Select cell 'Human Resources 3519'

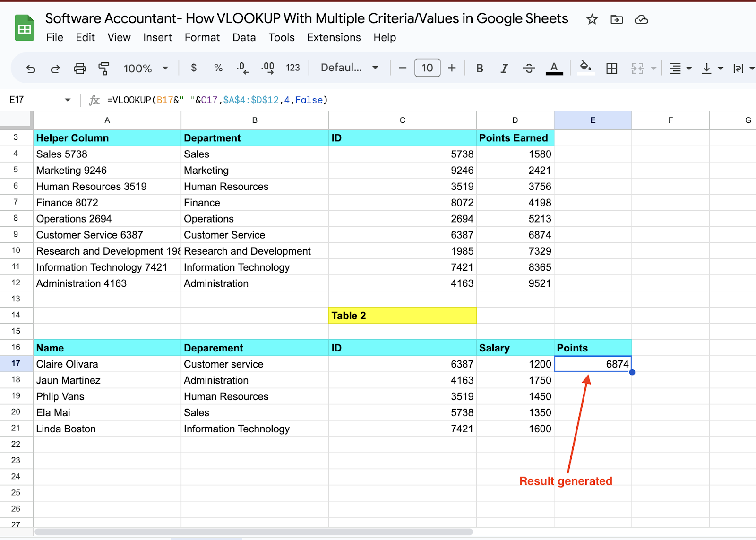107,187
